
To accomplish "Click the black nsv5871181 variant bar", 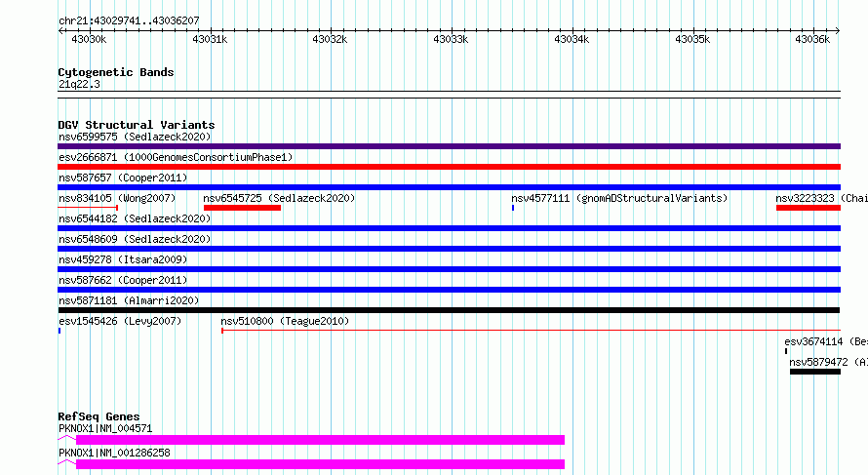I will click(x=449, y=310).
